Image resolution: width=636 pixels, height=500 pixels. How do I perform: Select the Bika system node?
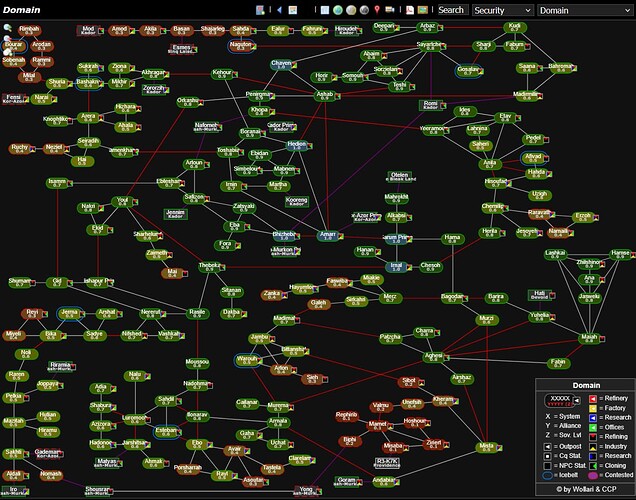point(50,335)
